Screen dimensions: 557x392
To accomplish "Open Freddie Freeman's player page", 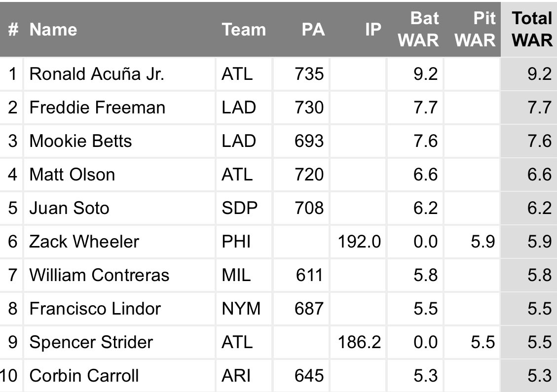I will point(97,107).
